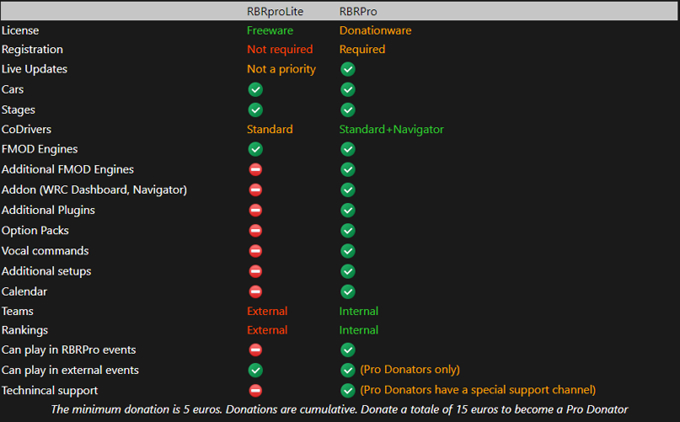Click the RBRPro check in Stages row
Screen dimensions: 680x422
tap(348, 110)
